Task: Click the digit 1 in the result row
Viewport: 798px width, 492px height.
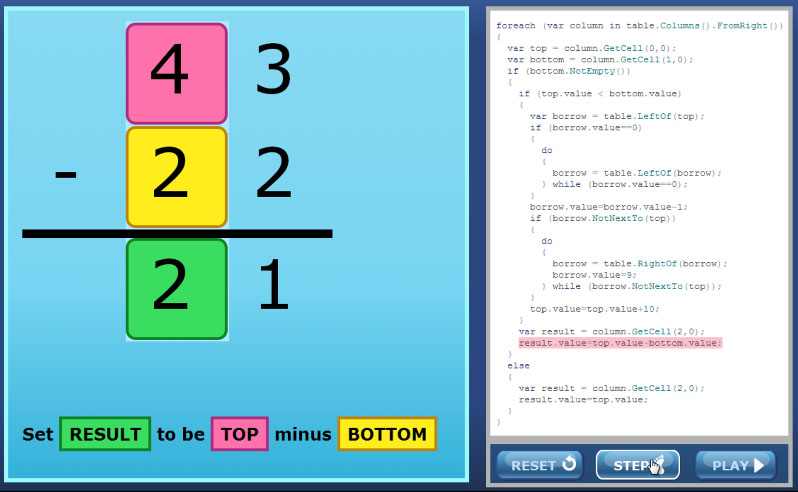Action: [273, 289]
